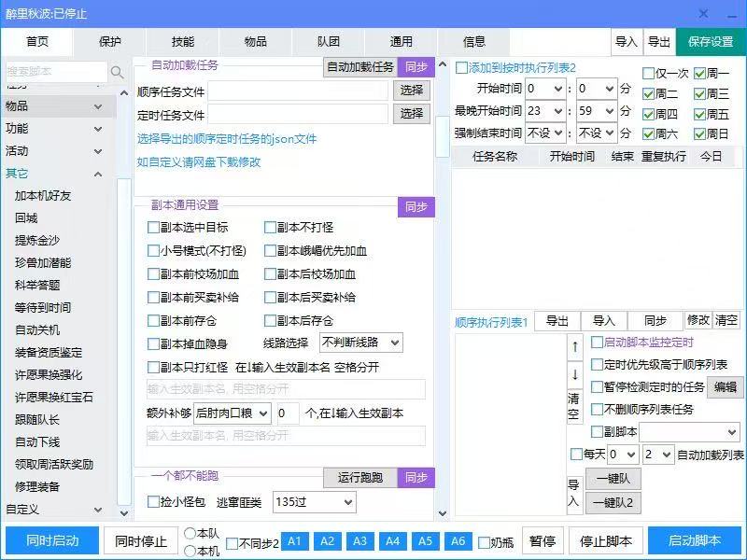The image size is (747, 560).
Task: Click the 启动脚本 button
Action: pyautogui.click(x=695, y=541)
